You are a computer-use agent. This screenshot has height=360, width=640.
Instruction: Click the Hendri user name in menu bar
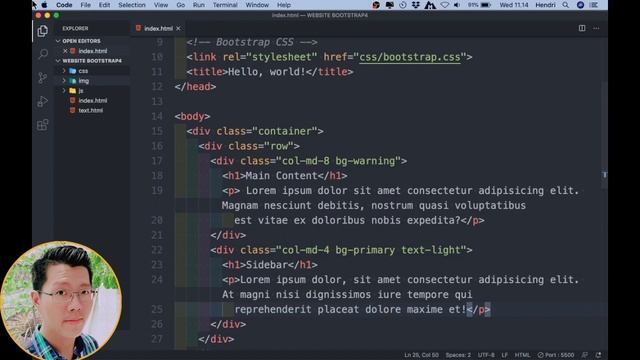coord(545,5)
